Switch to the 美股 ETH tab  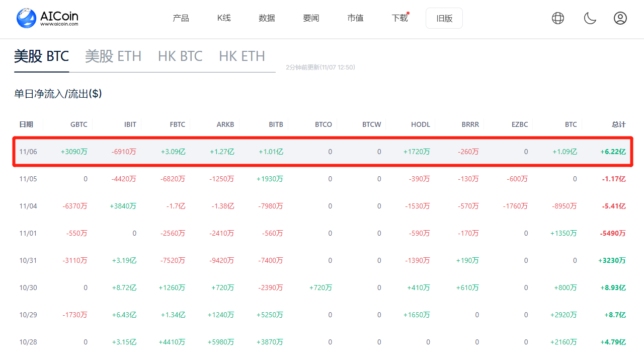pyautogui.click(x=113, y=56)
